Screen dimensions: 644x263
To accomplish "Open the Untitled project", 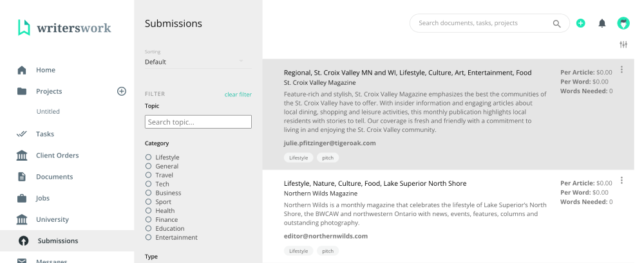I will [48, 111].
